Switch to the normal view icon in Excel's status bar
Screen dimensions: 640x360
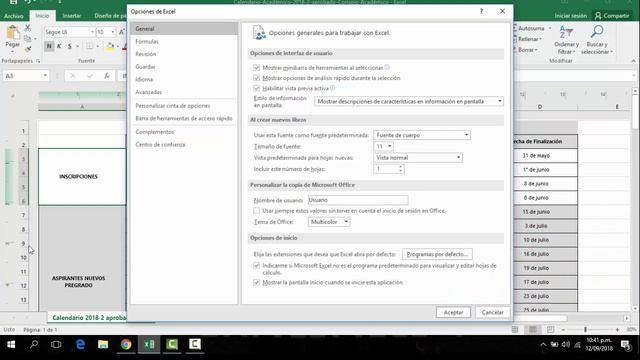pos(515,329)
